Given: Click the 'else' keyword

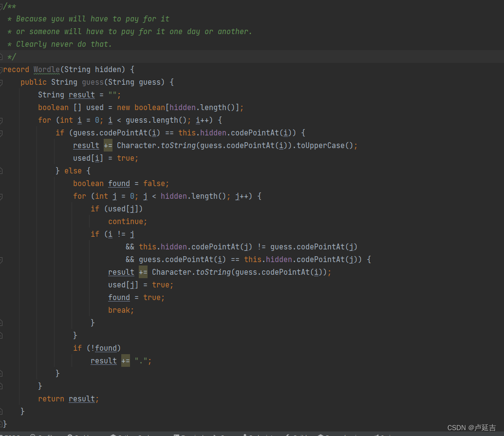Looking at the screenshot, I should (x=73, y=171).
